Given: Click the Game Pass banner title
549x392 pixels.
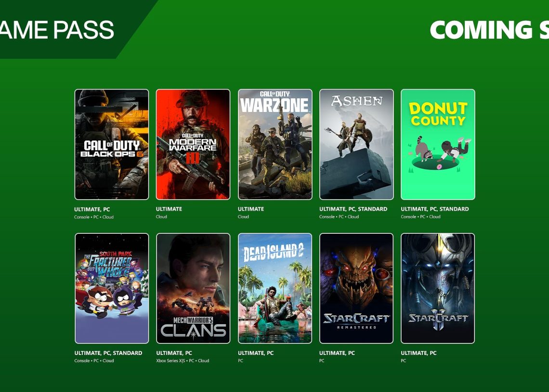Looking at the screenshot, I should (x=57, y=30).
